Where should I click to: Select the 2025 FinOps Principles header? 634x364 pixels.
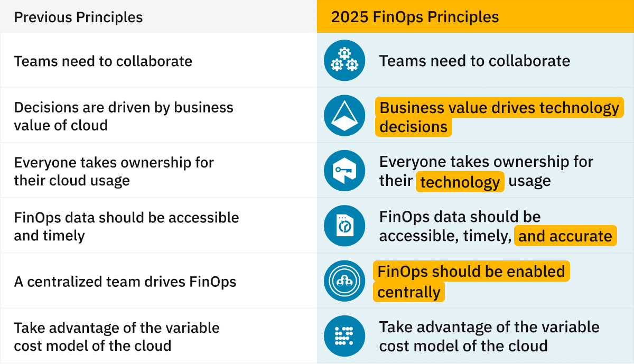coord(415,17)
